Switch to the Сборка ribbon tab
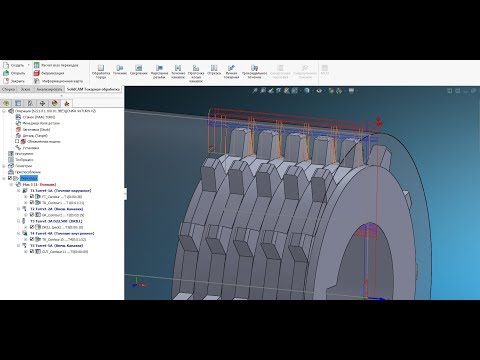Viewport: 480px width, 360px height. pos(8,89)
